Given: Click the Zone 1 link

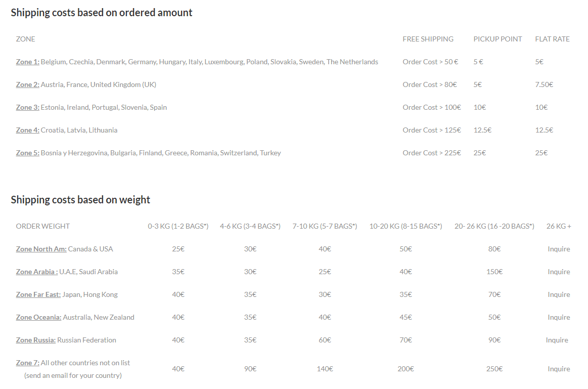Looking at the screenshot, I should pos(27,62).
